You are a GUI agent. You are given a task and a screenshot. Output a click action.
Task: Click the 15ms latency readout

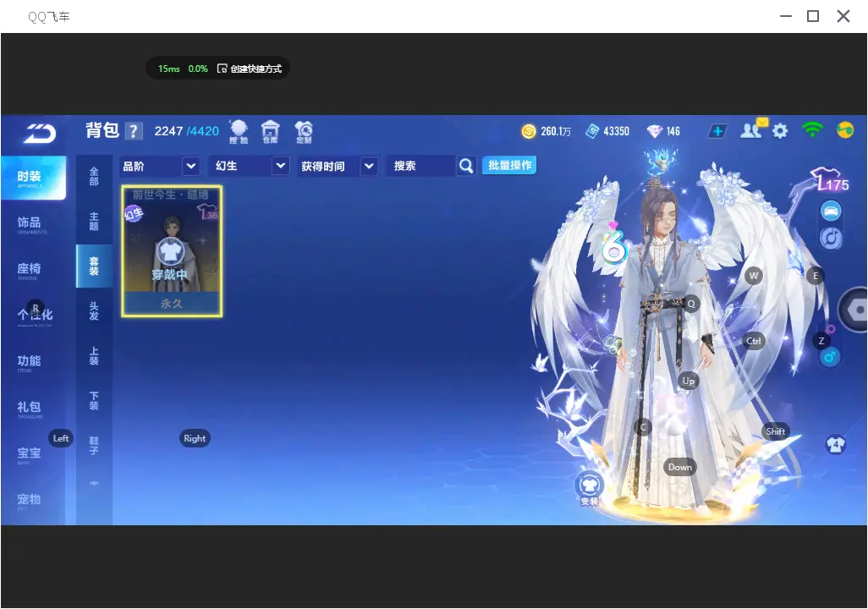click(169, 69)
